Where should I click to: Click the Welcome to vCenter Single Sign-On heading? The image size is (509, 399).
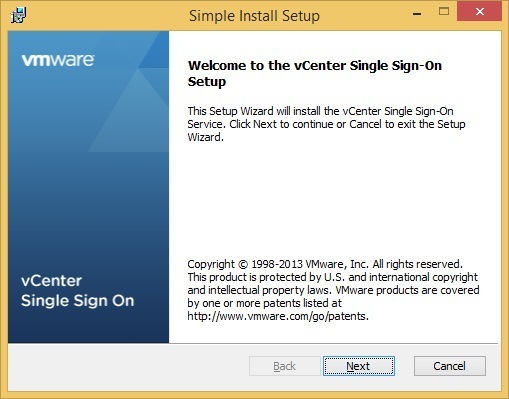[x=315, y=73]
